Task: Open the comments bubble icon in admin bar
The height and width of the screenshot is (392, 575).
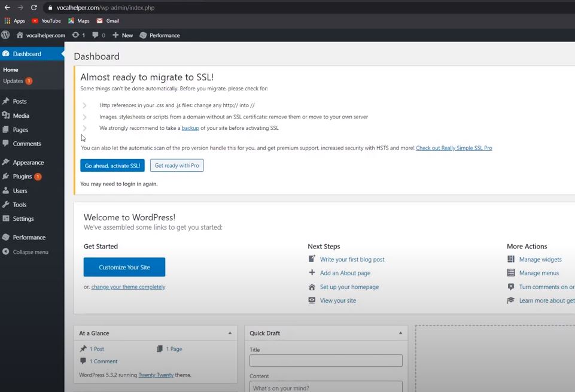Action: (x=96, y=35)
